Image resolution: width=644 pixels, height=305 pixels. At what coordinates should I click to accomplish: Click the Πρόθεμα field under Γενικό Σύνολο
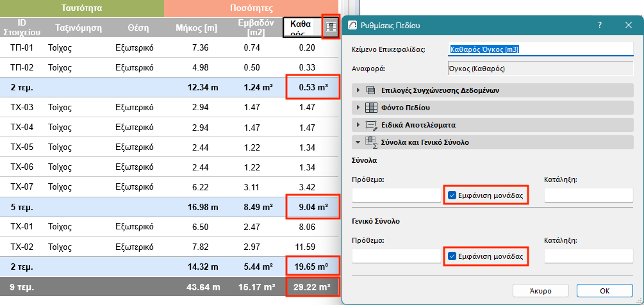pos(397,256)
